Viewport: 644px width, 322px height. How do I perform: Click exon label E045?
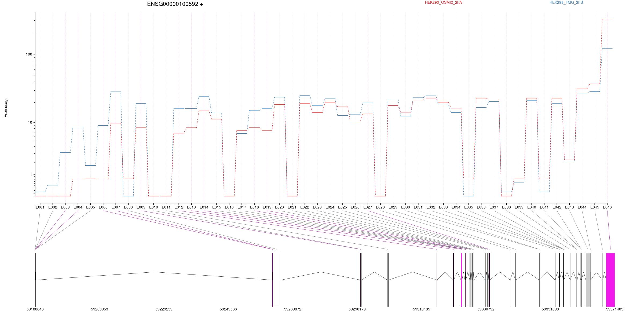tap(595, 207)
